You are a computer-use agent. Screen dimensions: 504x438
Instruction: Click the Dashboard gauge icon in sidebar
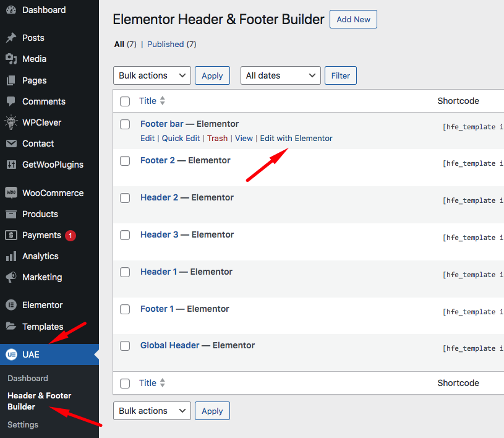11,10
